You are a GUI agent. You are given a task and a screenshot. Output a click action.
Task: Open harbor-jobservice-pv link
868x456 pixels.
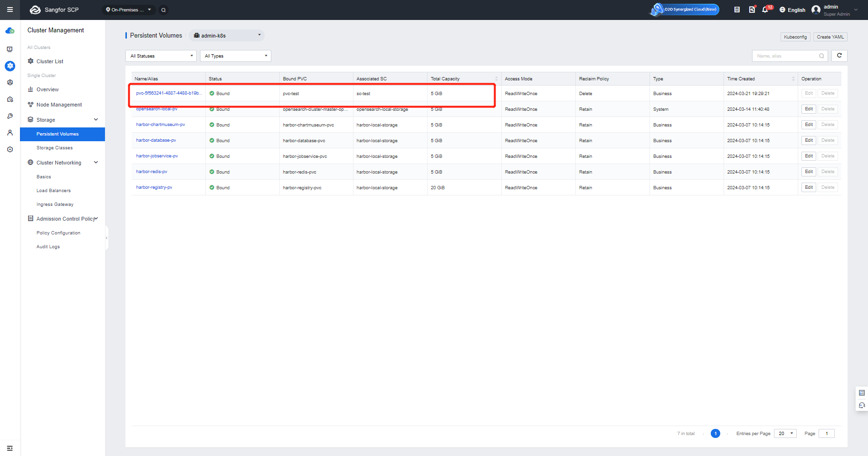[x=157, y=156]
